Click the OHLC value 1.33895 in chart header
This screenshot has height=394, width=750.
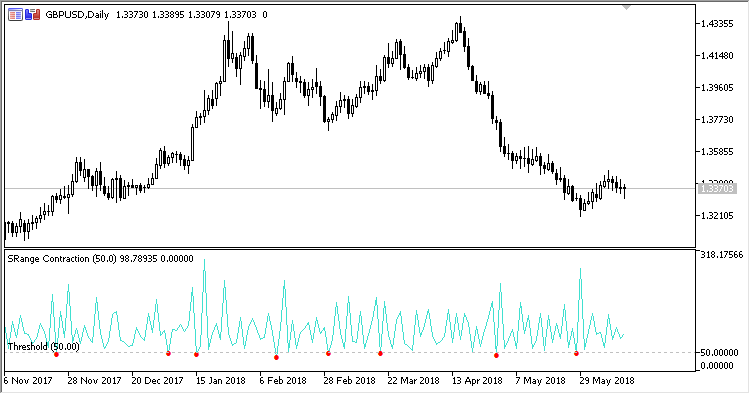[x=168, y=15]
